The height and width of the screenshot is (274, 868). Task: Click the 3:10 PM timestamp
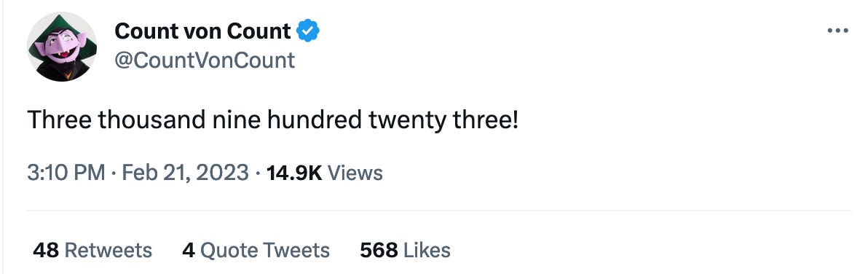click(66, 173)
